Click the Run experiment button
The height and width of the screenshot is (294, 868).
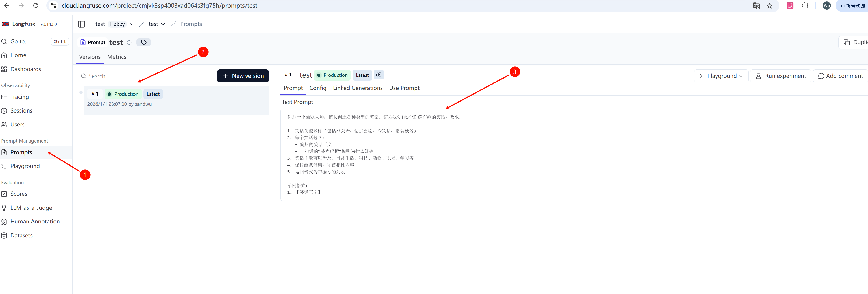pyautogui.click(x=780, y=76)
